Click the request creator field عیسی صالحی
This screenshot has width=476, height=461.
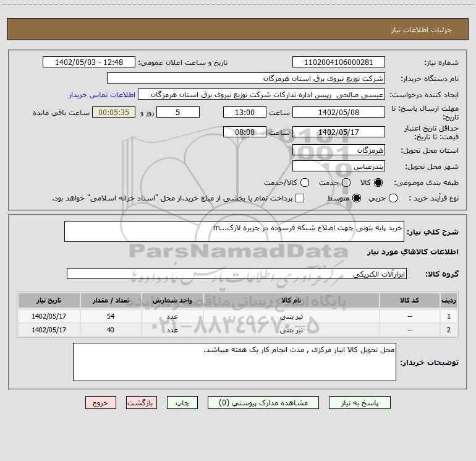tap(261, 94)
